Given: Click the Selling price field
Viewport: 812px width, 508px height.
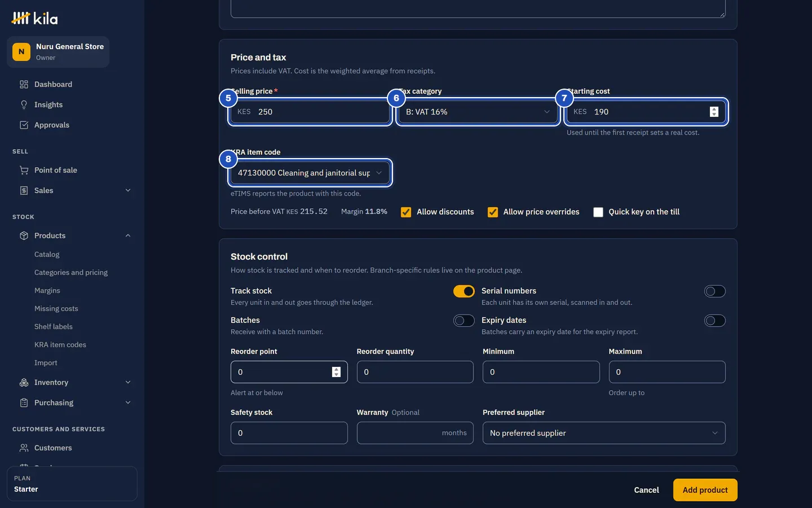Looking at the screenshot, I should click(310, 112).
